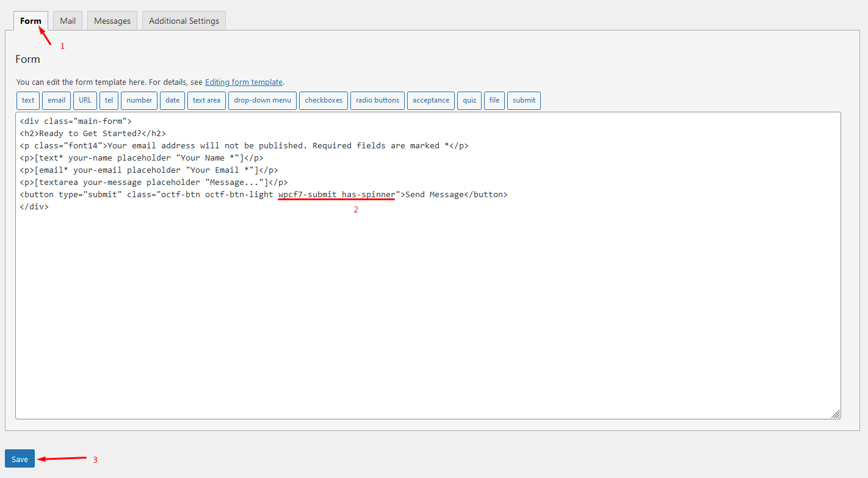Insert a tel tag
The width and height of the screenshot is (868, 478).
click(x=109, y=100)
